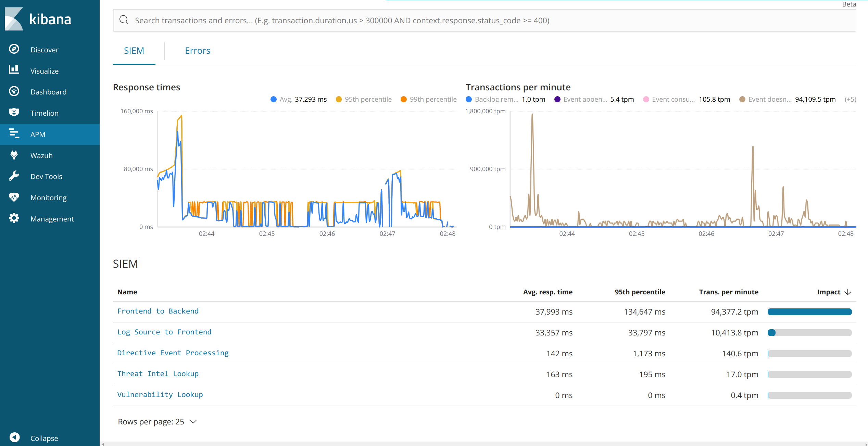Expand the hidden (+5) legend items
Image resolution: width=868 pixels, height=446 pixels.
click(x=850, y=99)
